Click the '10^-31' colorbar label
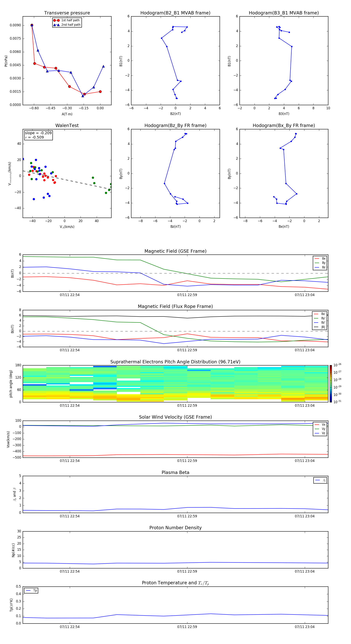The width and height of the screenshot is (351, 644). click(x=337, y=402)
